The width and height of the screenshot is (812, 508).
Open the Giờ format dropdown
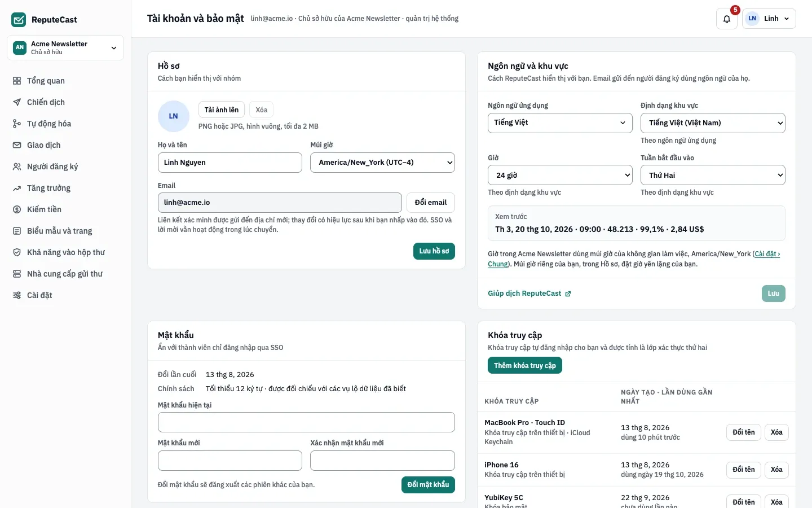(560, 176)
